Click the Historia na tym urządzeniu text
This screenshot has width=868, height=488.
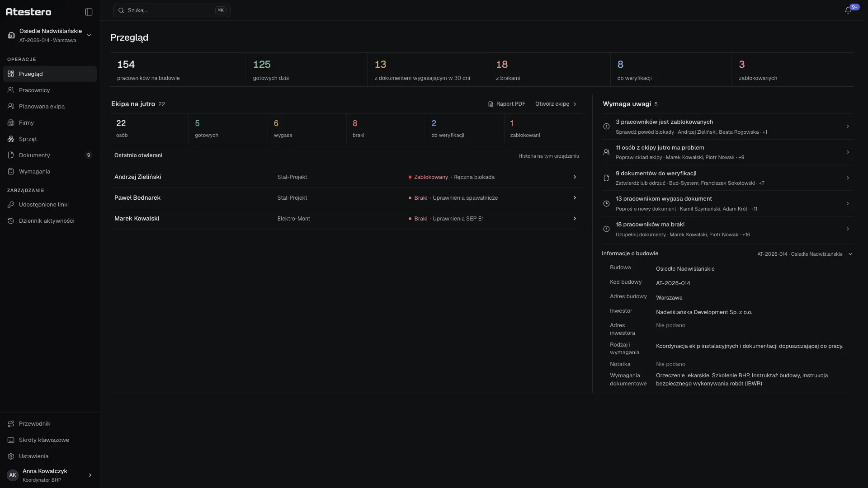[x=548, y=156]
